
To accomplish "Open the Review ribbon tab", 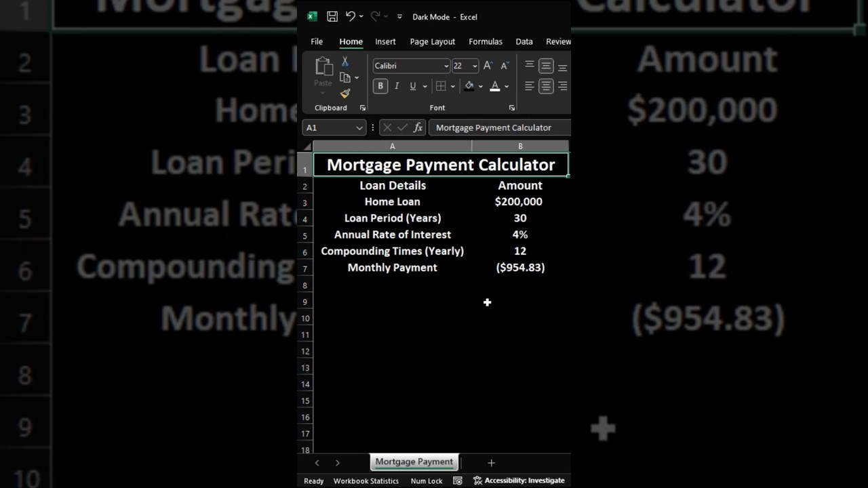I will point(558,41).
